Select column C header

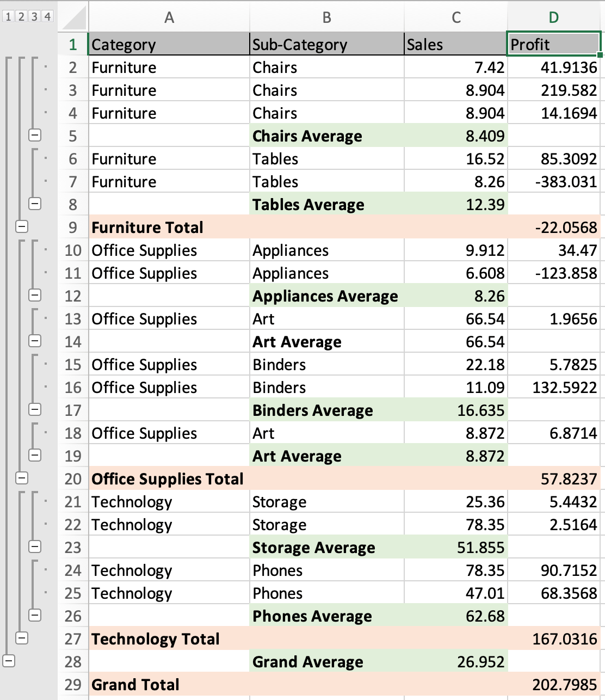tap(455, 17)
